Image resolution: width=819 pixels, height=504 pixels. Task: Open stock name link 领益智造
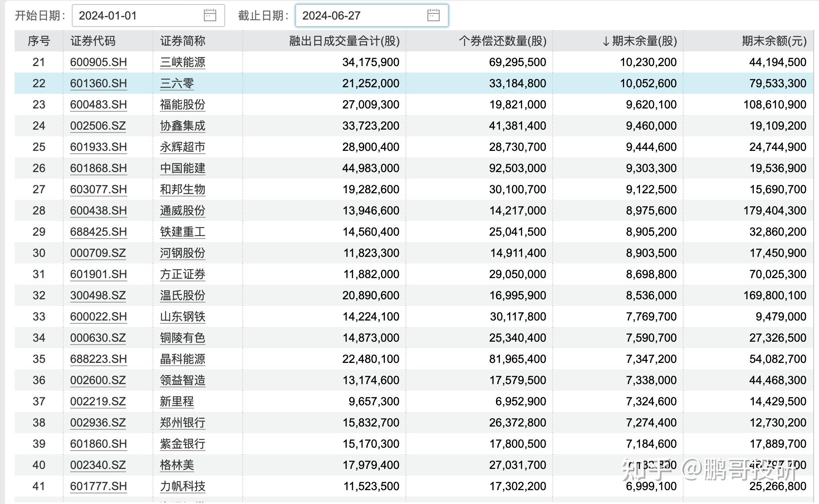tap(183, 380)
